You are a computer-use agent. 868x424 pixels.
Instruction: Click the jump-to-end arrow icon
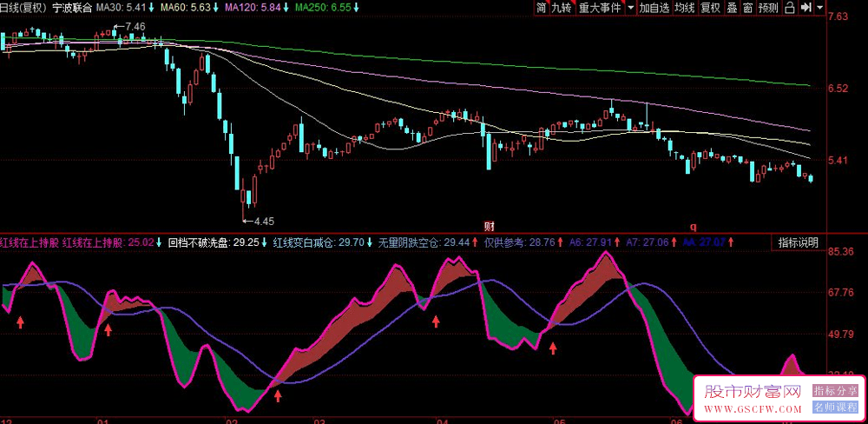pyautogui.click(x=806, y=8)
